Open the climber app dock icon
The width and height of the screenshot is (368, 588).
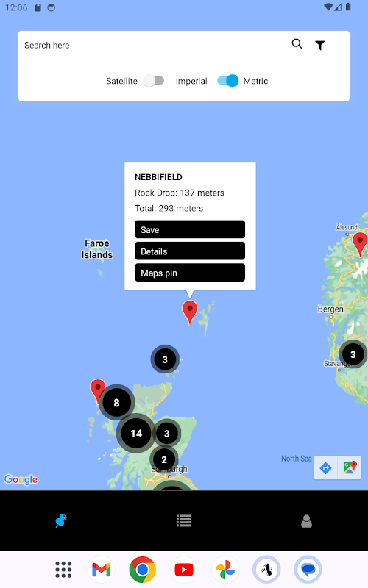click(x=266, y=570)
